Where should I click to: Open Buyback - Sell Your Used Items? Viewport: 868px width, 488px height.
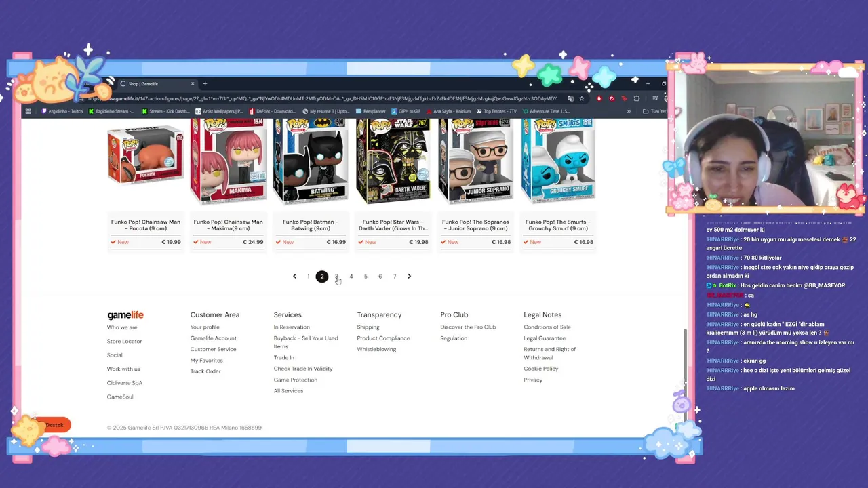306,342
